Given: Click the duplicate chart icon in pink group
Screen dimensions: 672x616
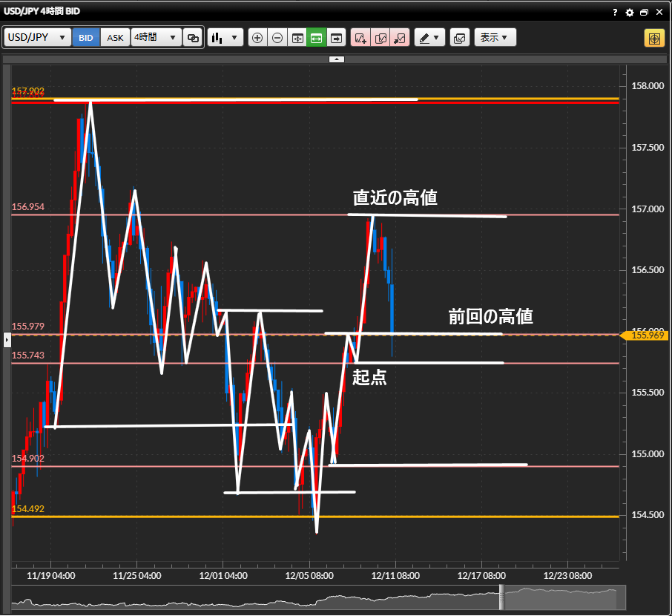Looking at the screenshot, I should tap(381, 38).
